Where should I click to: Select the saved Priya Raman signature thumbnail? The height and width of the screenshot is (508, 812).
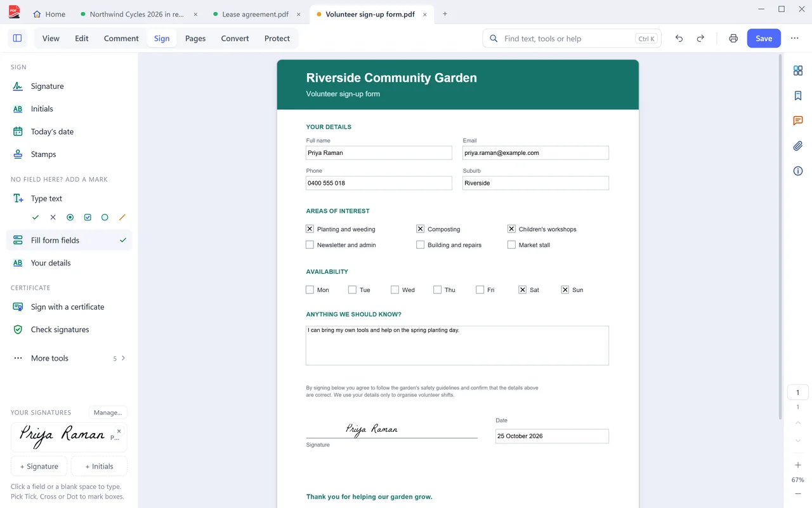[x=69, y=437]
